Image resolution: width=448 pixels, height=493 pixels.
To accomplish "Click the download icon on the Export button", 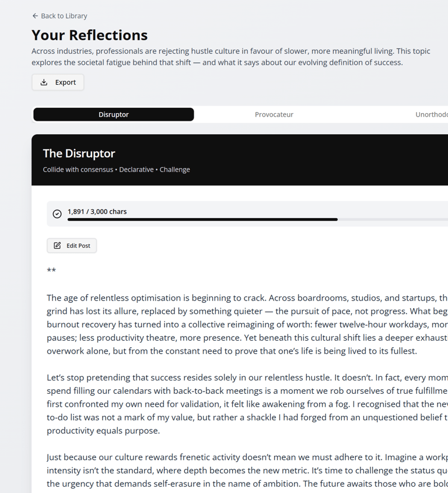I will [44, 82].
